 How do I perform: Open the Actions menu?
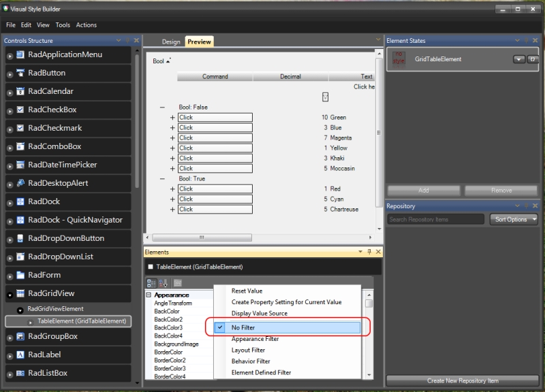click(87, 25)
